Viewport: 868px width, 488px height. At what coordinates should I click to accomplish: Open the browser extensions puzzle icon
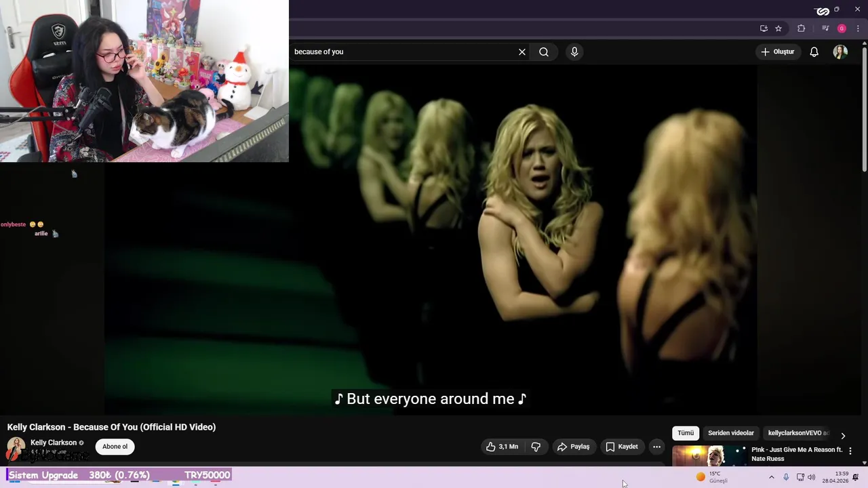(x=802, y=28)
